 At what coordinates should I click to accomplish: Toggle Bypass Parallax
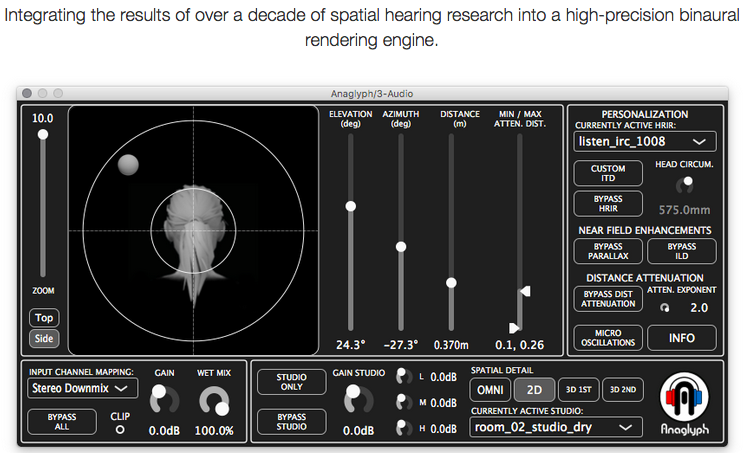608,251
